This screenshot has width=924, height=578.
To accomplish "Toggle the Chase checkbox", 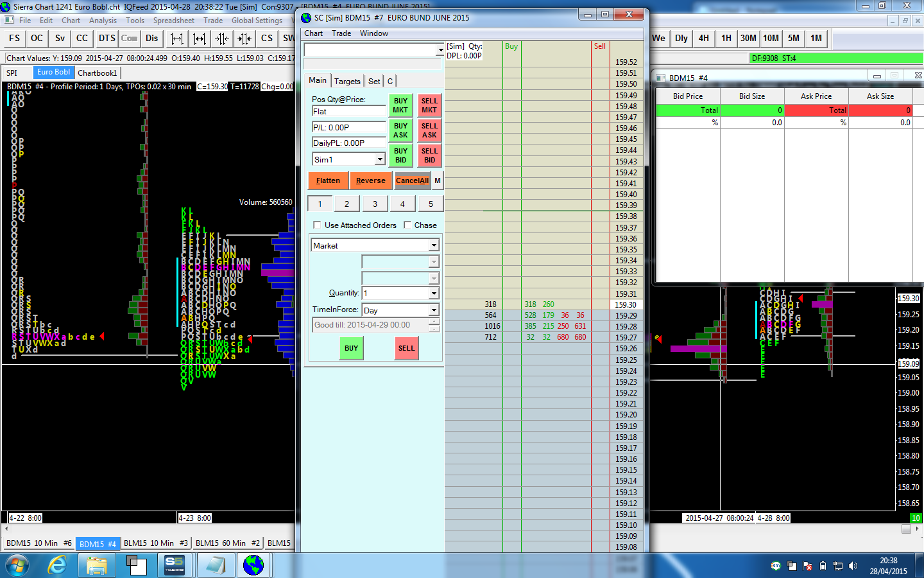I will (x=407, y=225).
